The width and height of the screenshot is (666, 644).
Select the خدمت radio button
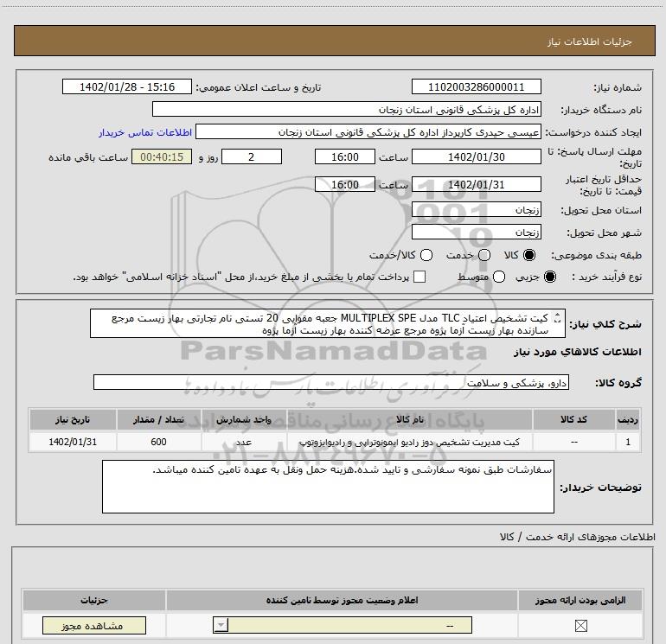484,255
